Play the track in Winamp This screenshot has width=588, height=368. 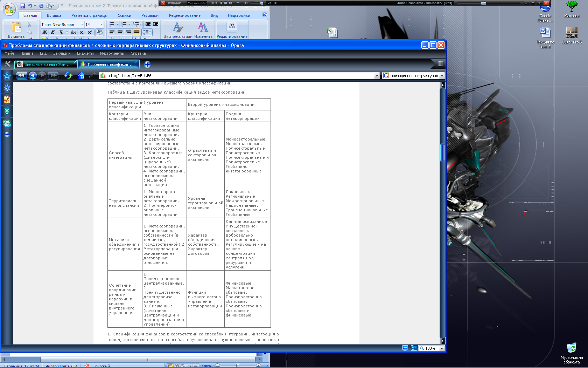216,3
